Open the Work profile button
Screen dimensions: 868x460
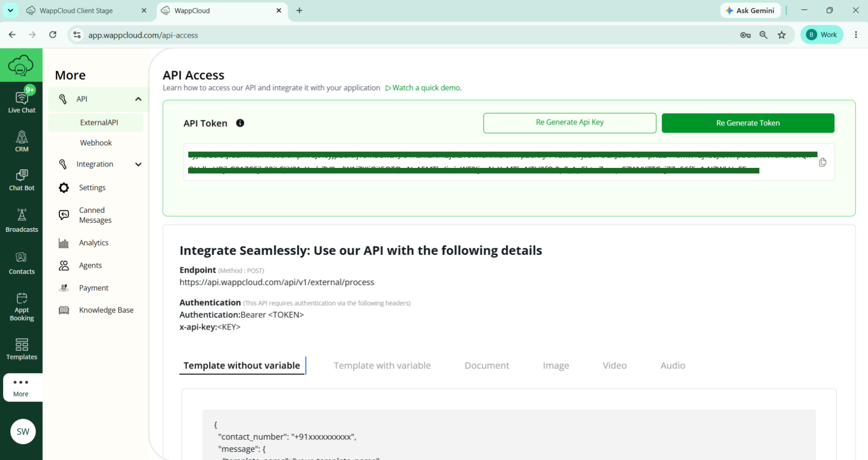coord(822,34)
